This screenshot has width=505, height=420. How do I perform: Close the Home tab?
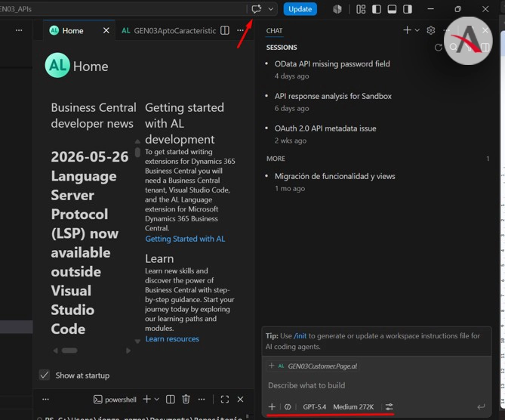(106, 30)
